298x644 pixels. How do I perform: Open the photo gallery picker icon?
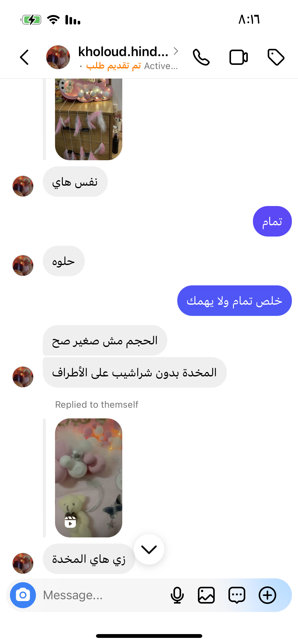206,595
